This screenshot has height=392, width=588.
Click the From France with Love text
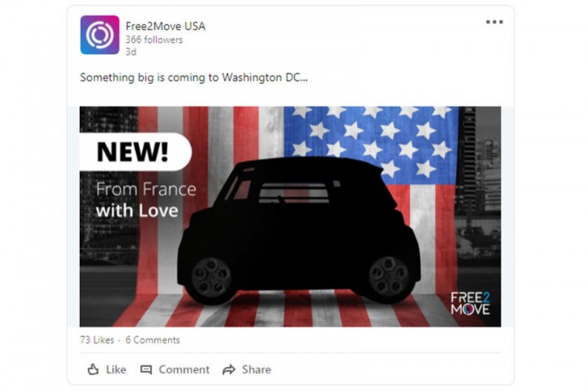(x=146, y=200)
